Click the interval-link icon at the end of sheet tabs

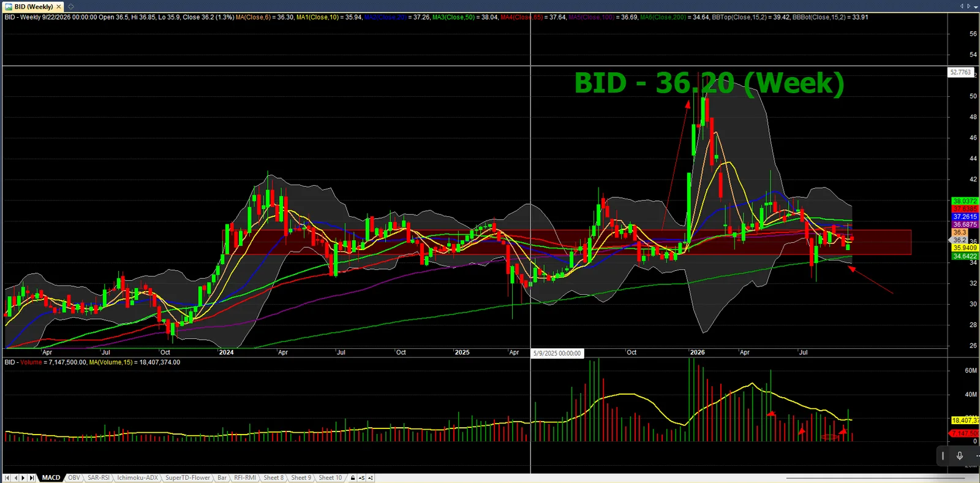click(371, 478)
